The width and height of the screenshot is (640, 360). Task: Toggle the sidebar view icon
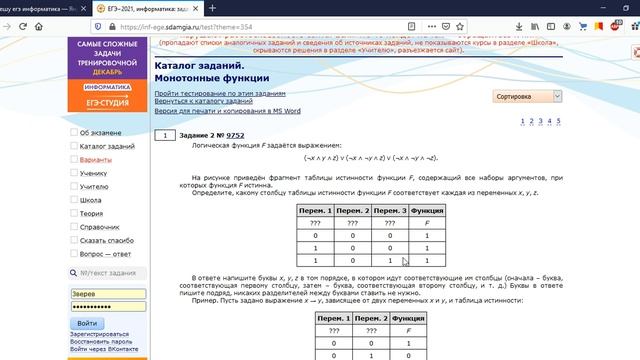551,27
